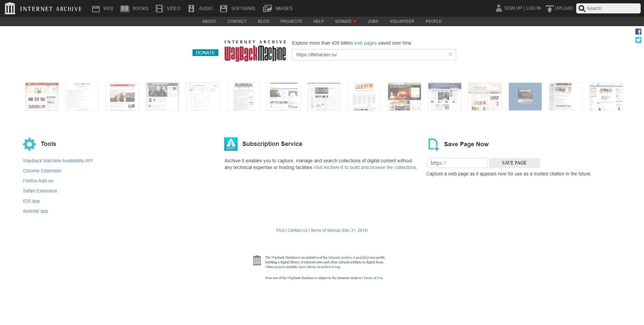Open the About menu item
Image resolution: width=644 pixels, height=325 pixels.
tap(209, 21)
